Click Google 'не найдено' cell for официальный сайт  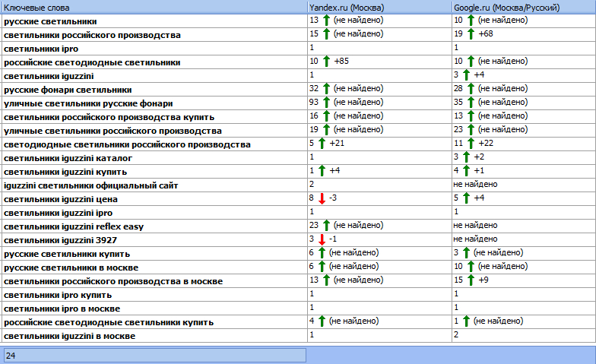pos(524,185)
